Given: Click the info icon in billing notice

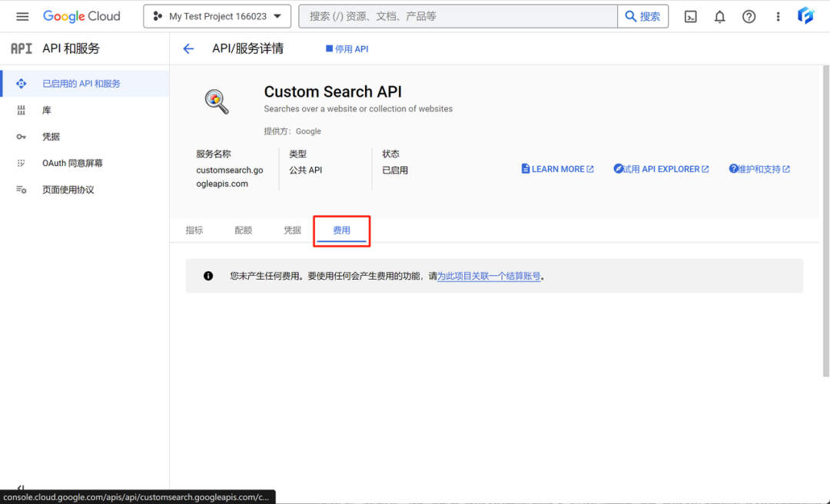Looking at the screenshot, I should coord(208,276).
